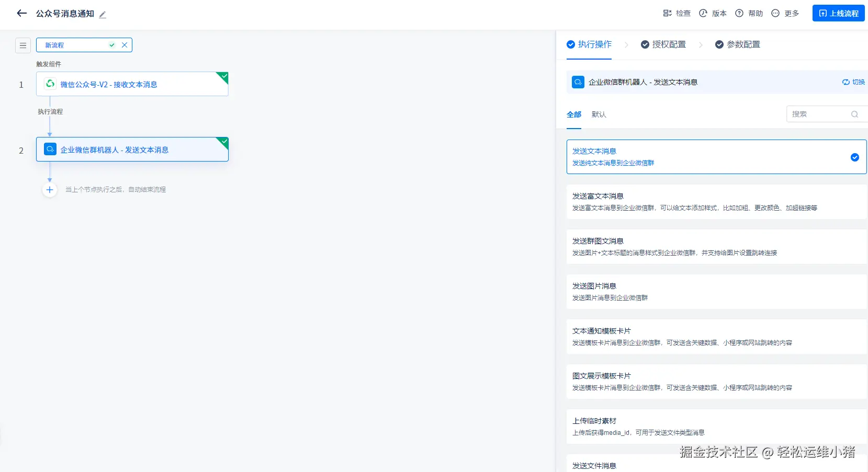Confirm the 新流程 name with the checkmark
This screenshot has height=472, width=868.
[112, 45]
